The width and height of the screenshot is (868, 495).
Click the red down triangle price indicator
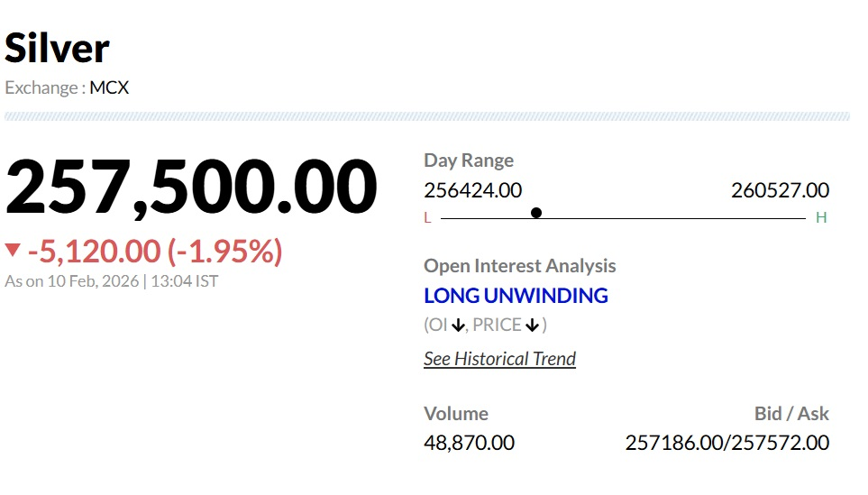coord(13,251)
